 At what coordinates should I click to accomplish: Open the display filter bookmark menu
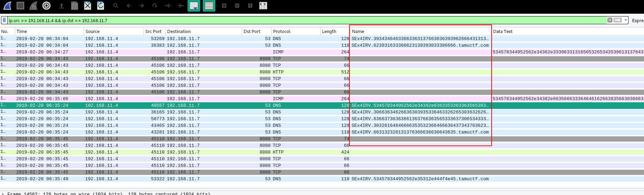4,20
